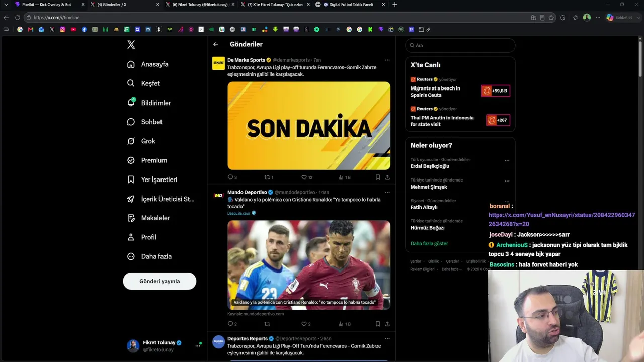Open options for Mehmet Şimşek trend
The width and height of the screenshot is (644, 362).
(x=507, y=181)
